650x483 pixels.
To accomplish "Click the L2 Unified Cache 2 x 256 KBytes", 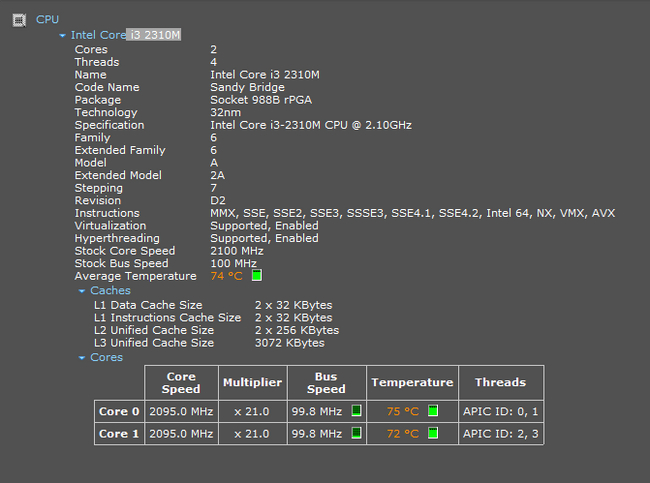I will pyautogui.click(x=297, y=330).
